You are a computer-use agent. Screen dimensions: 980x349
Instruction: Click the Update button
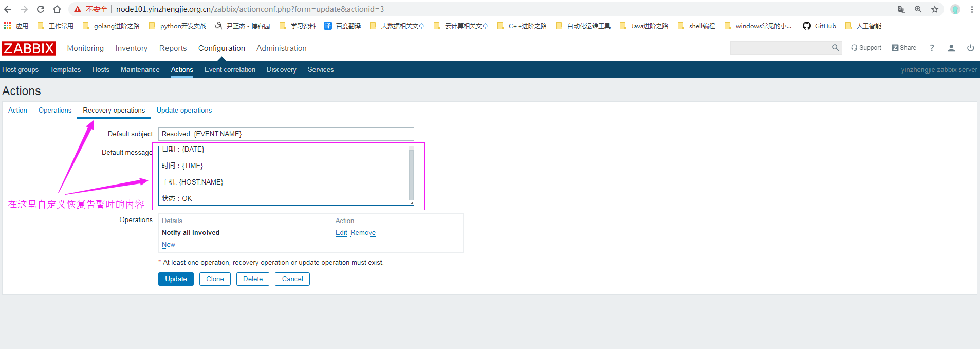(176, 279)
